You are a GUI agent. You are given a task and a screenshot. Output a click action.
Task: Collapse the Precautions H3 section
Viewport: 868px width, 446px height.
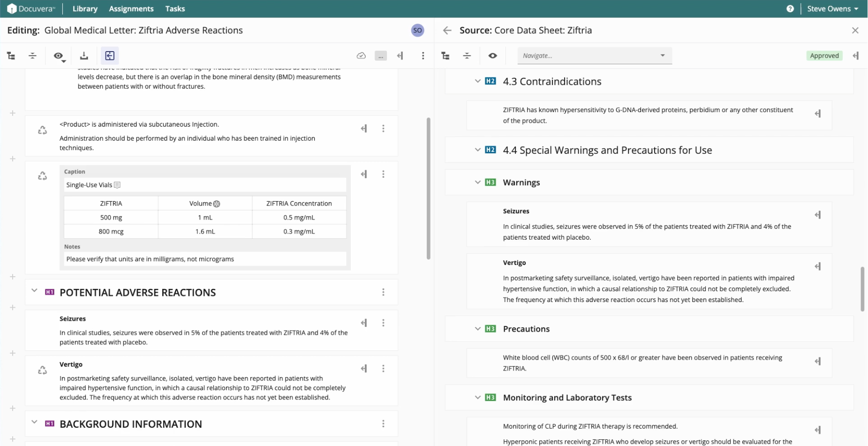[477, 329]
